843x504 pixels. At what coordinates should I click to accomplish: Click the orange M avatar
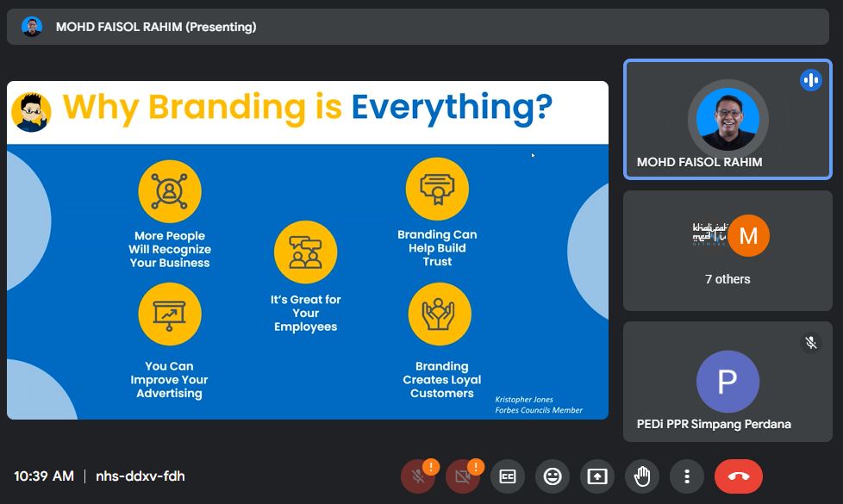[x=748, y=236]
